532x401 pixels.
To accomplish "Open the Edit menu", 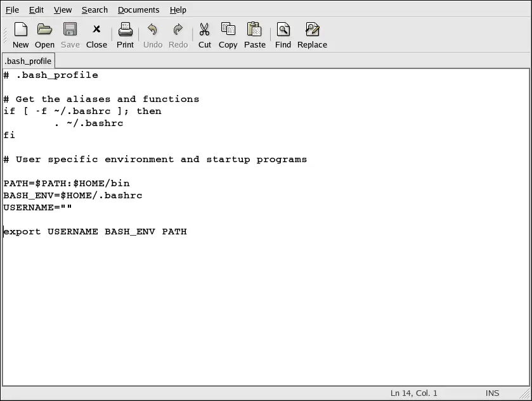I will point(36,10).
